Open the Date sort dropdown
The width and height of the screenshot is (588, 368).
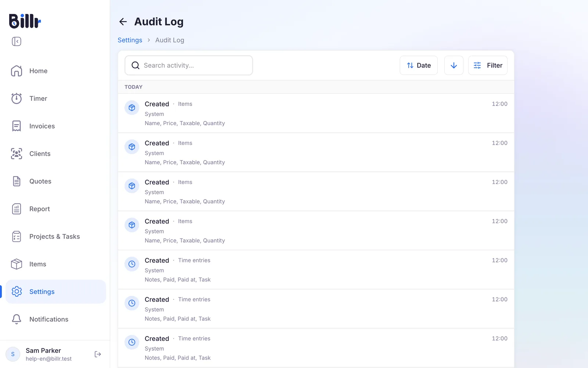pos(419,66)
